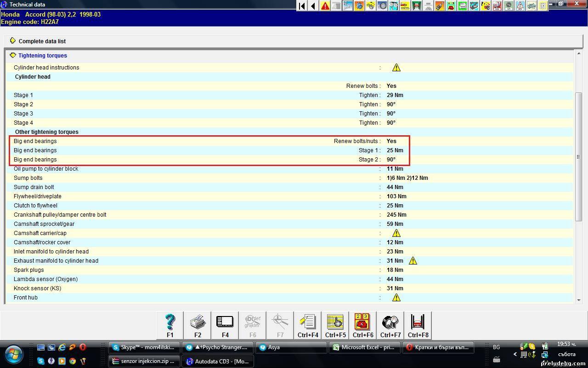The height and width of the screenshot is (368, 588).
Task: Click the red warning triangle in top toolbar
Action: 325,6
